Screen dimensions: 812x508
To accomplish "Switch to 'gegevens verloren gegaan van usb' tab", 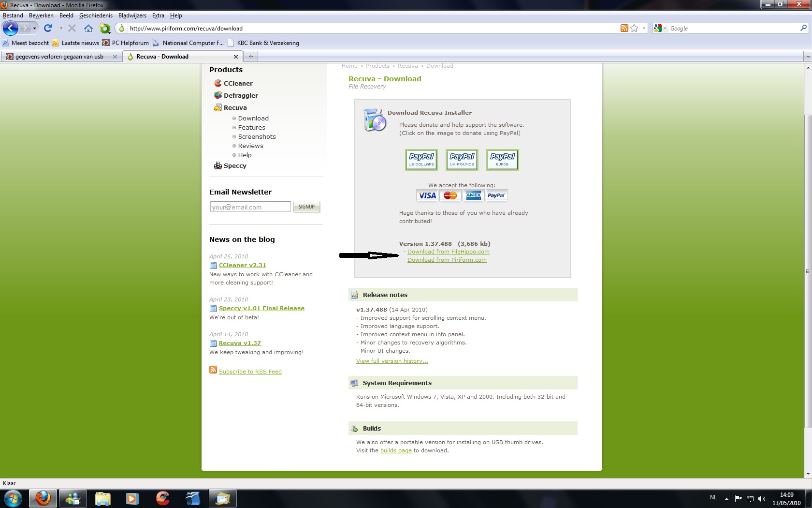I will pyautogui.click(x=61, y=57).
